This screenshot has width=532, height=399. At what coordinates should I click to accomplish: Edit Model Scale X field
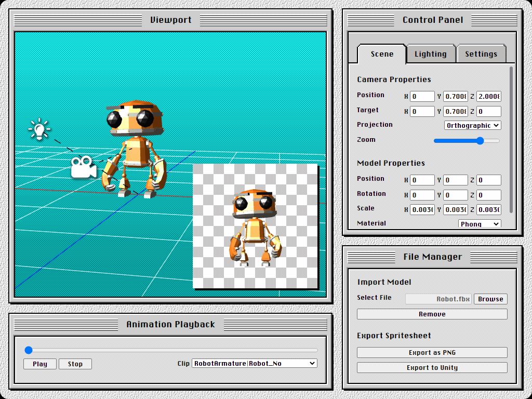pyautogui.click(x=422, y=210)
